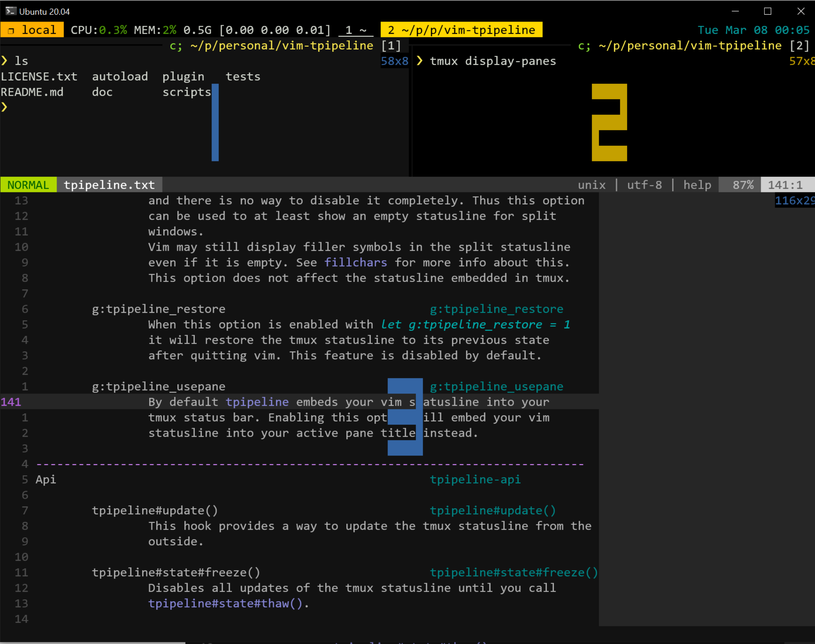This screenshot has width=815, height=644.
Task: Click the tpipeline.txt filename in statusline
Action: [109, 185]
